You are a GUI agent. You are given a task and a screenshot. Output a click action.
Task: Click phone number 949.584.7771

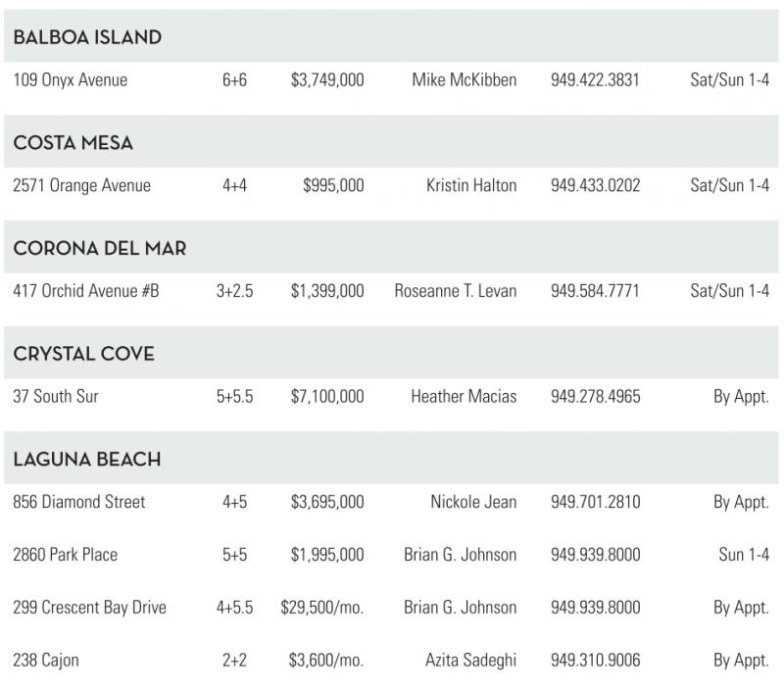coord(595,291)
